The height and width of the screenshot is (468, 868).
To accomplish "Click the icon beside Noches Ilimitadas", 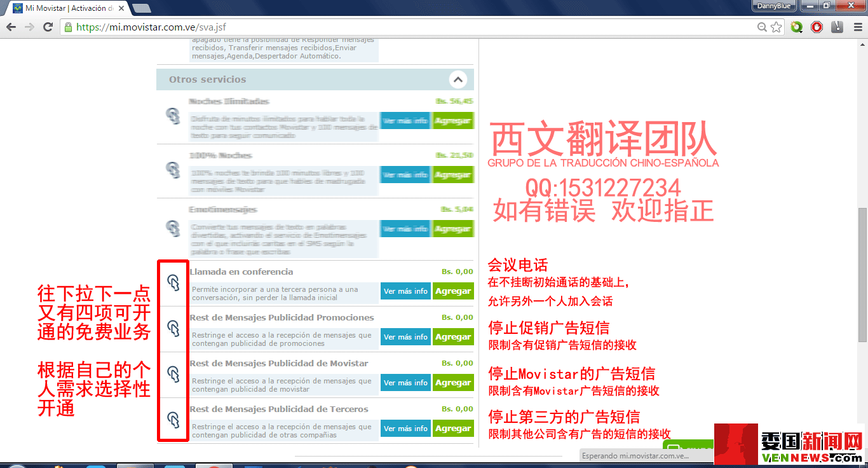I will [173, 116].
